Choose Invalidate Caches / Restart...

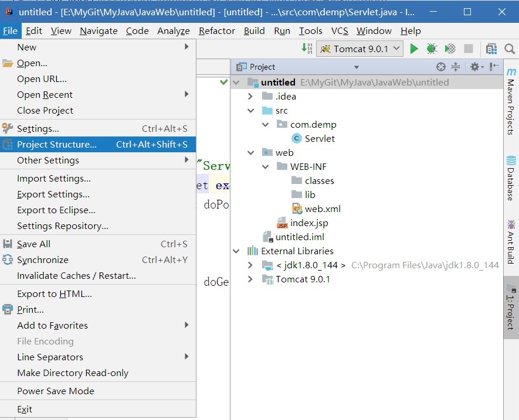click(x=76, y=275)
